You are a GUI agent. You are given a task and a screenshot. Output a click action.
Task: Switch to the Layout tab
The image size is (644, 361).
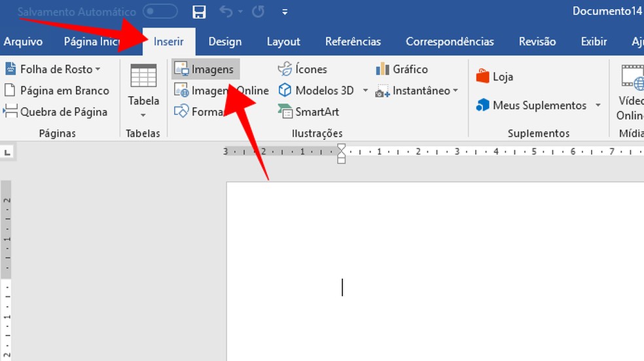click(283, 41)
